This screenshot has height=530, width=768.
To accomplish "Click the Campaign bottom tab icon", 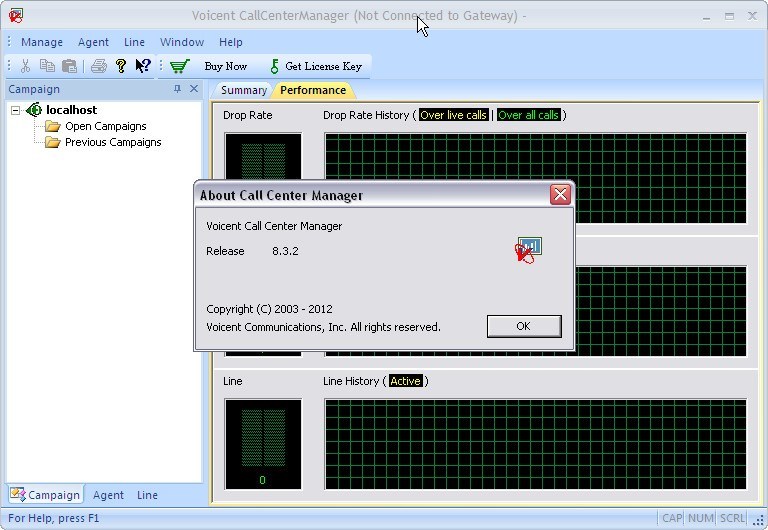I will 18,494.
